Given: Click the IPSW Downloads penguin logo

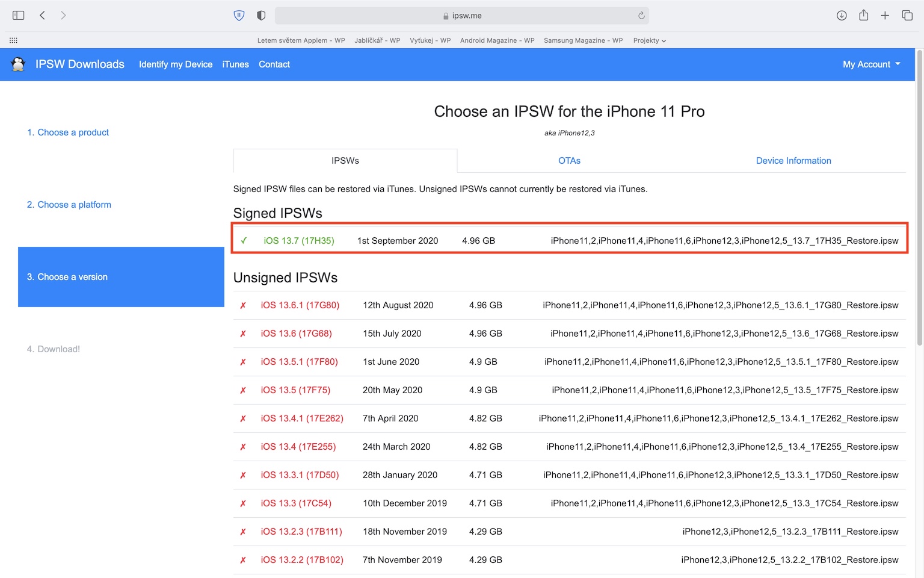Looking at the screenshot, I should tap(18, 64).
